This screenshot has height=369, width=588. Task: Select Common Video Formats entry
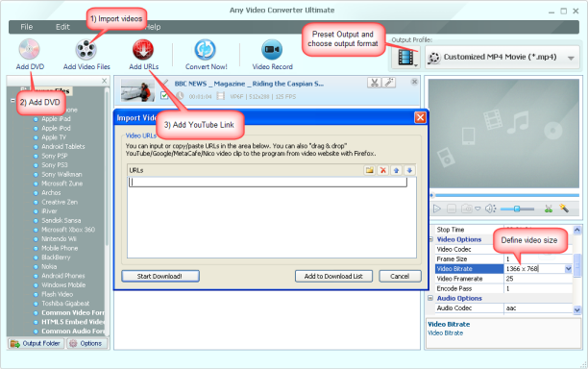pos(73,312)
